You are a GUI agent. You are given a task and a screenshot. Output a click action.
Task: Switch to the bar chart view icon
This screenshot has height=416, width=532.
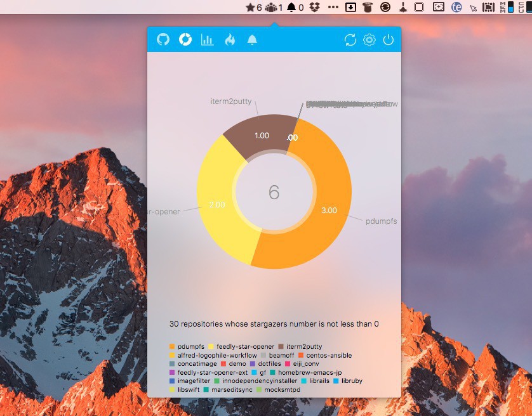(x=208, y=40)
